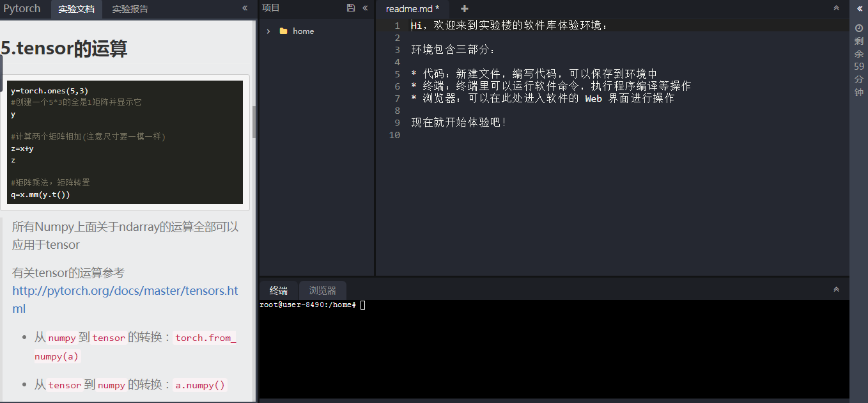Image resolution: width=868 pixels, height=403 pixels.
Task: Collapse the 实验文档 panel via the « icon
Action: (x=245, y=8)
